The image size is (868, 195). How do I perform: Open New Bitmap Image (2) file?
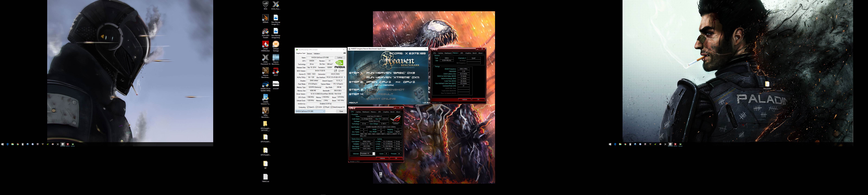(276, 20)
